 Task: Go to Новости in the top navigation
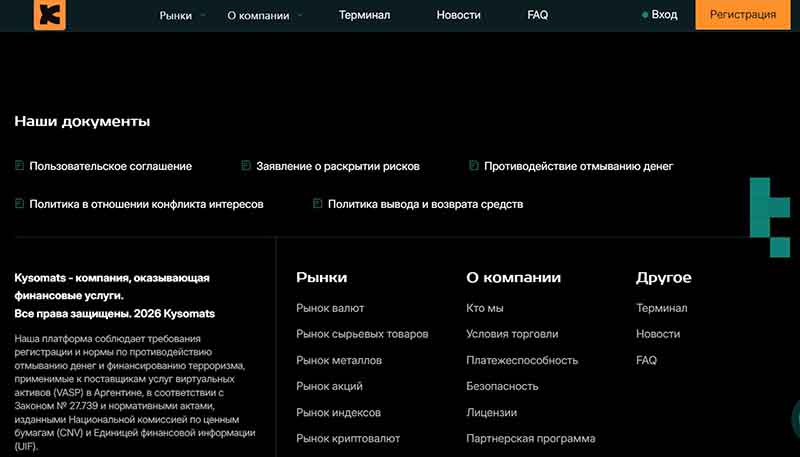tap(458, 15)
